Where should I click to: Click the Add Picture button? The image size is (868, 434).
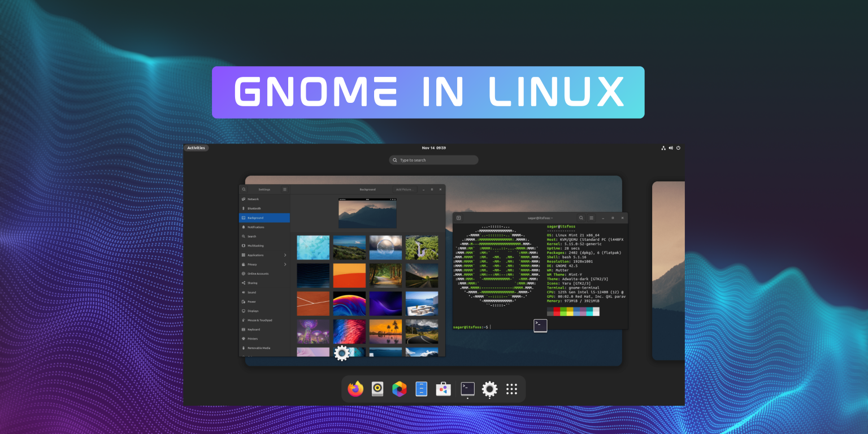(404, 189)
